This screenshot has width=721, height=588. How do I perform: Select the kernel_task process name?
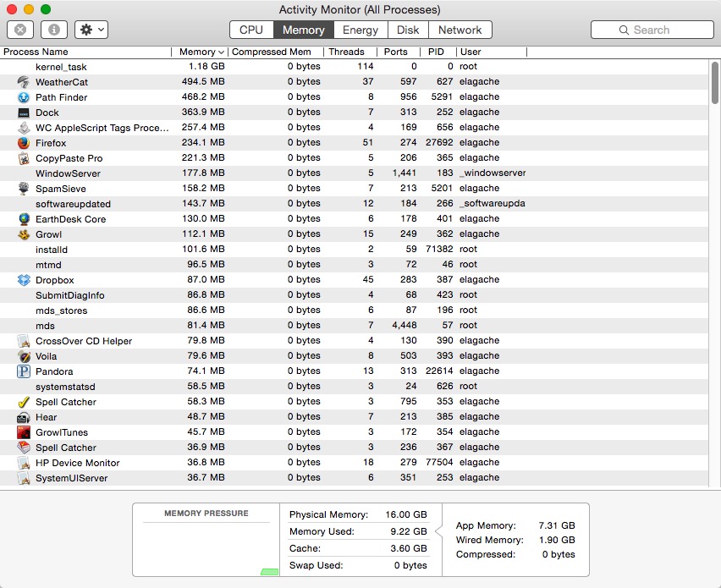point(61,67)
